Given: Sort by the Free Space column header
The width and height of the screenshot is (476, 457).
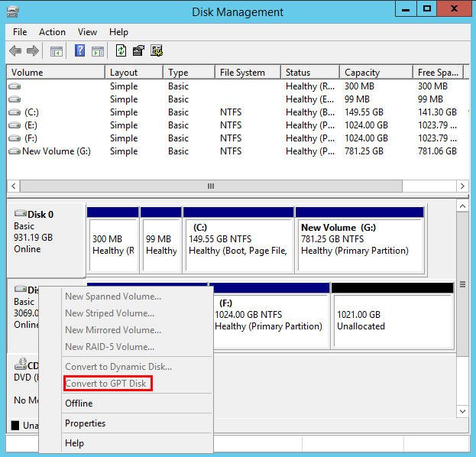Looking at the screenshot, I should pos(439,73).
